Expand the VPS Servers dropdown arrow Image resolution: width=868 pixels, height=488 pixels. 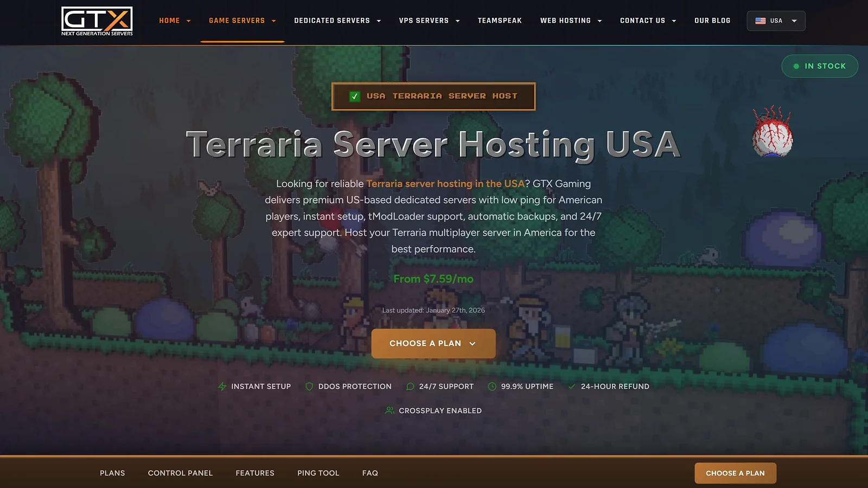pyautogui.click(x=458, y=21)
